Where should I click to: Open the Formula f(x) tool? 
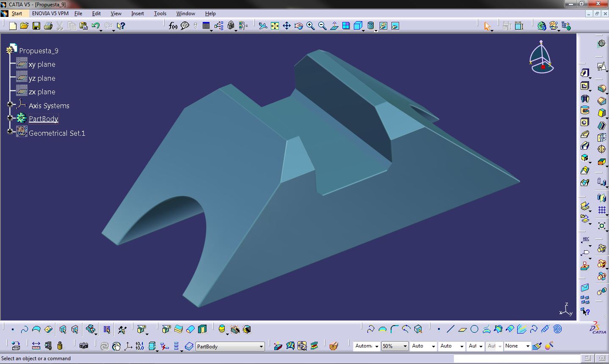173,26
